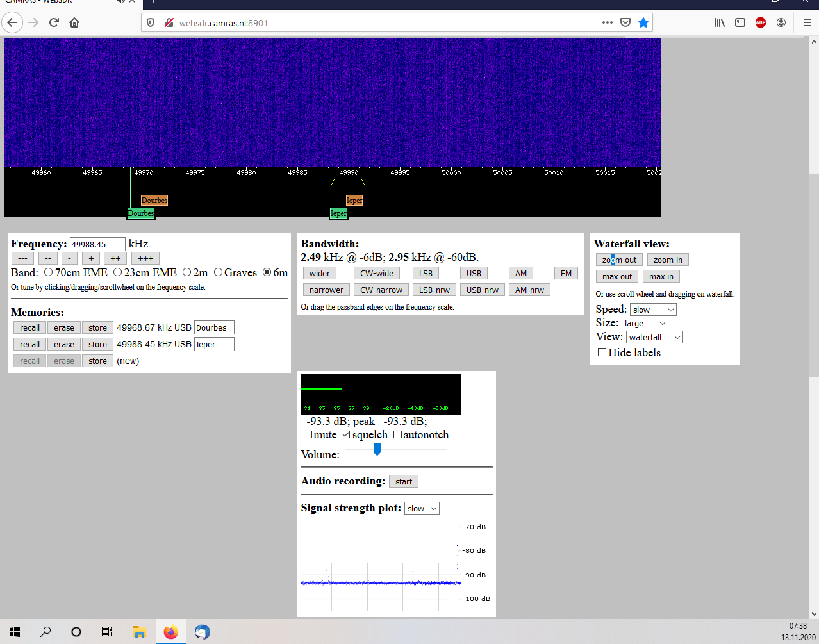Click the insecure connection padlock icon
Screen dimensions: 819x644
[169, 22]
